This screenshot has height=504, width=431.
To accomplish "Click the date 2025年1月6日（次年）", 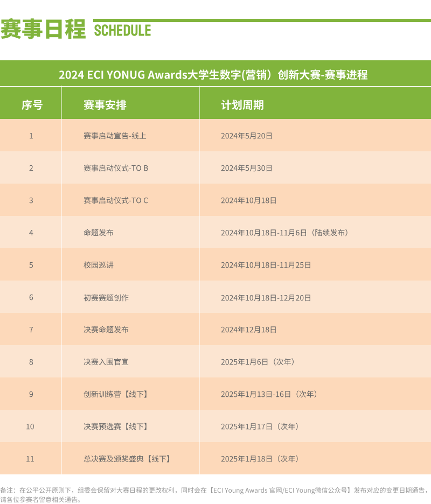I will [258, 362].
